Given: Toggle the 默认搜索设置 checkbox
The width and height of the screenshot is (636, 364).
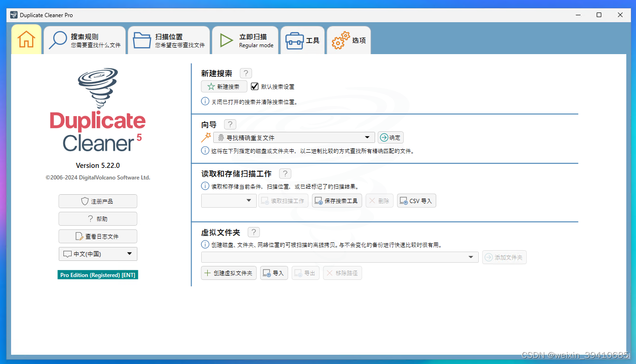Looking at the screenshot, I should [x=255, y=86].
